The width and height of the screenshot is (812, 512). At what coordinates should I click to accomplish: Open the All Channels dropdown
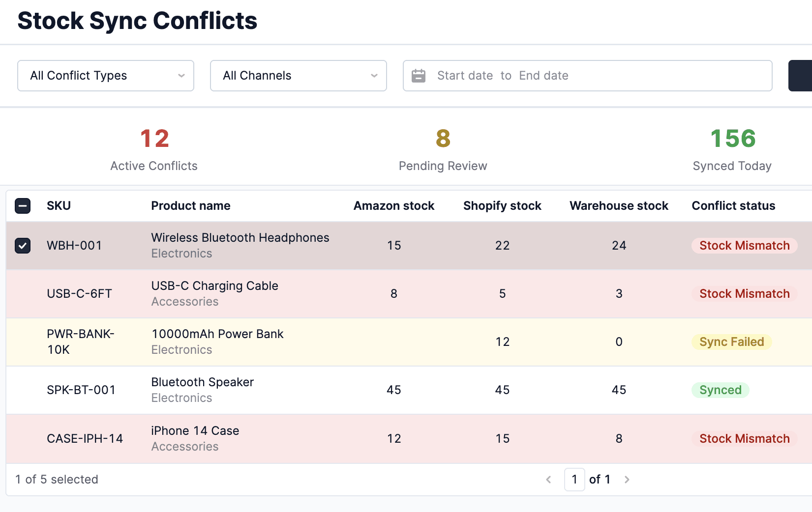coord(298,76)
